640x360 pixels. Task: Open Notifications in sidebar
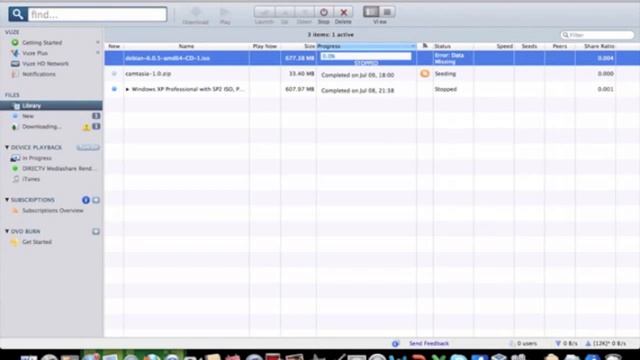[x=39, y=74]
